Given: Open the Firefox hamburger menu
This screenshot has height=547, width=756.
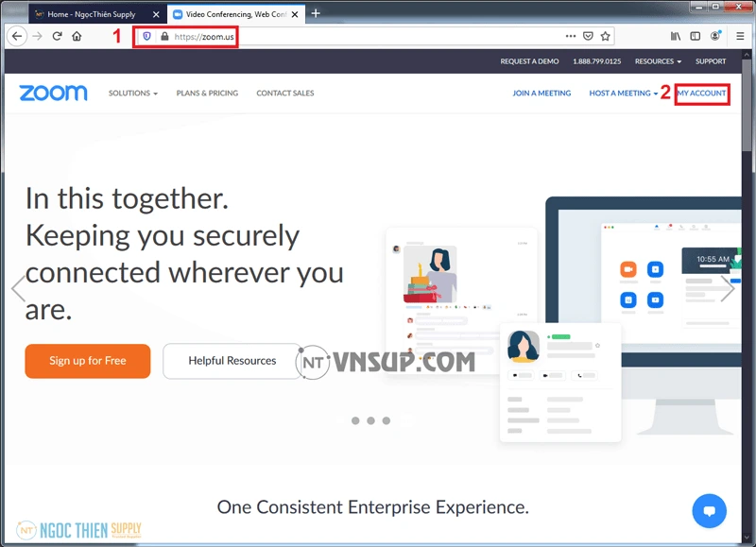Looking at the screenshot, I should coord(740,36).
